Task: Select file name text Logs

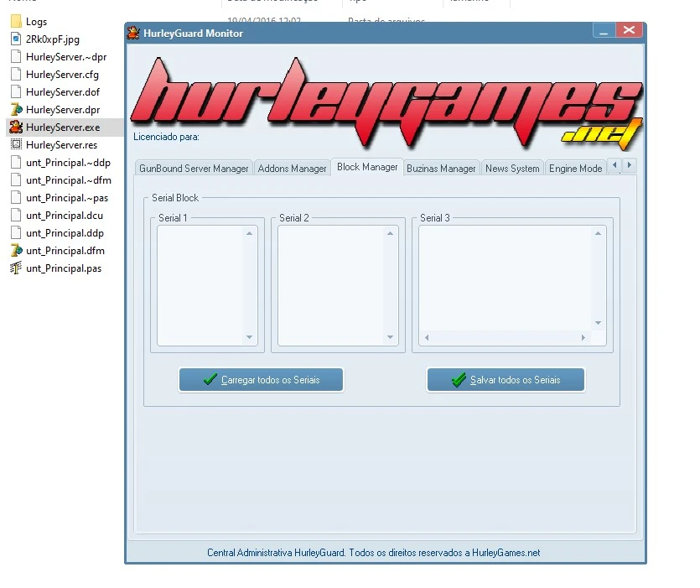Action: (x=36, y=22)
